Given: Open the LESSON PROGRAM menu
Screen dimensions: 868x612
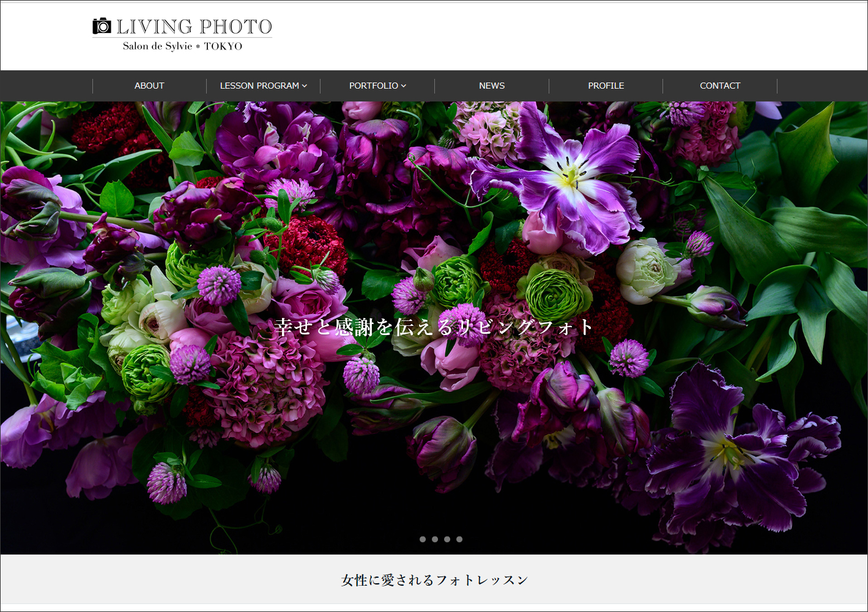Looking at the screenshot, I should (263, 86).
